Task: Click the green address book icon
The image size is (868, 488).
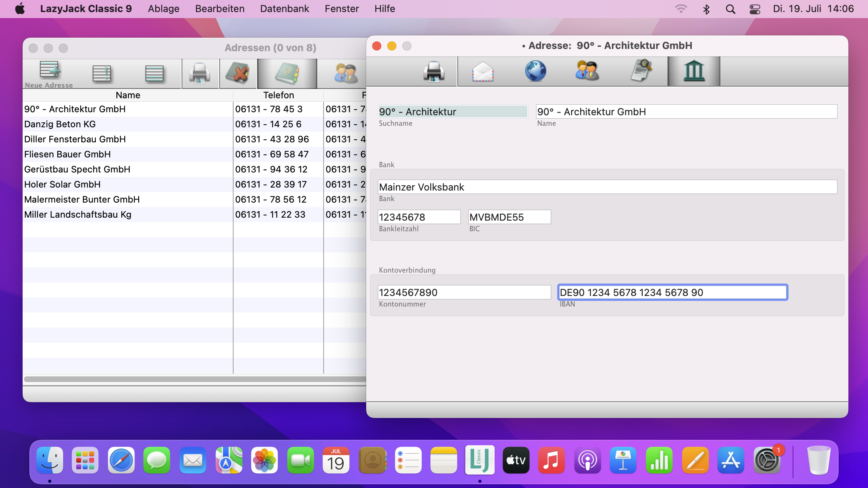Action: click(x=287, y=73)
